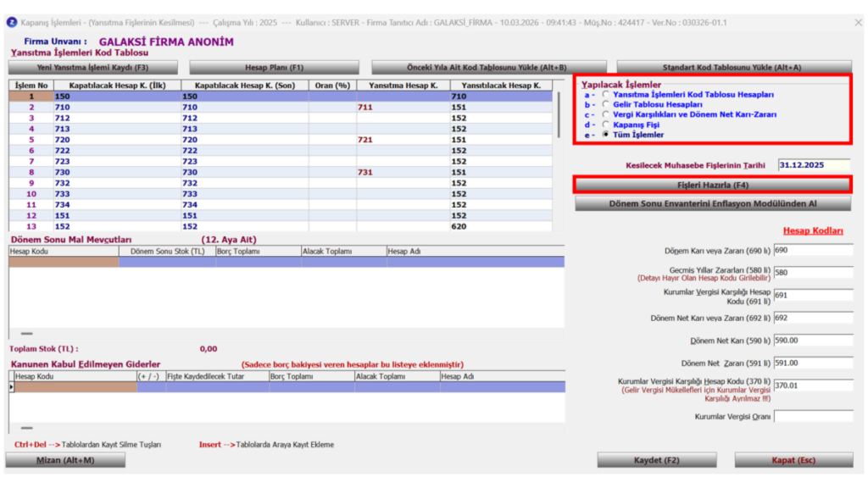The width and height of the screenshot is (868, 488).
Task: Click the Kesilecek Muhasebe Fişlerinin Tarihi date field
Action: point(814,165)
